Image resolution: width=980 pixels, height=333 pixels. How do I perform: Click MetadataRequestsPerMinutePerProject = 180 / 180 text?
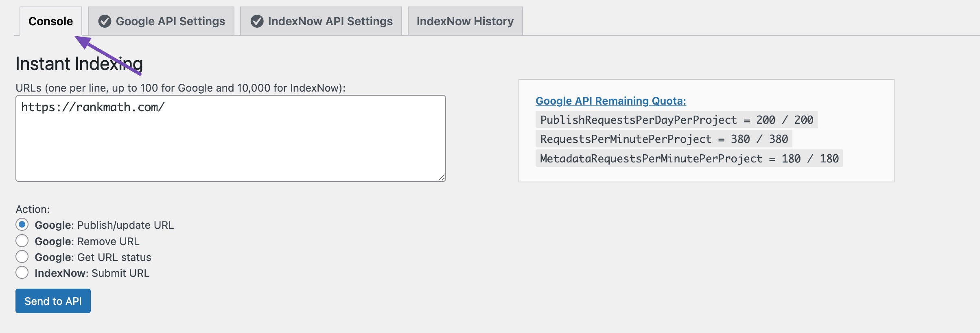689,158
